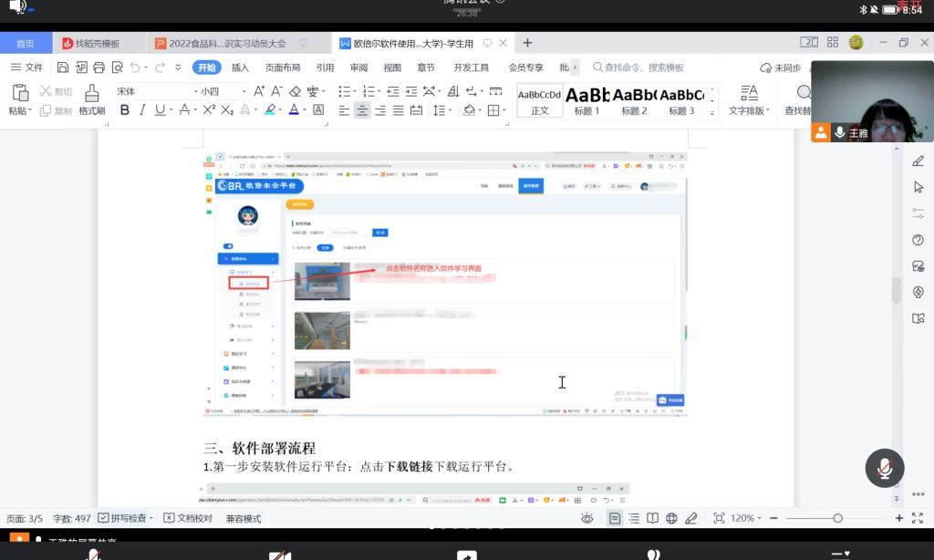Screen dimensions: 934x560
Task: Click the command search box (查找命令)
Action: (643, 67)
